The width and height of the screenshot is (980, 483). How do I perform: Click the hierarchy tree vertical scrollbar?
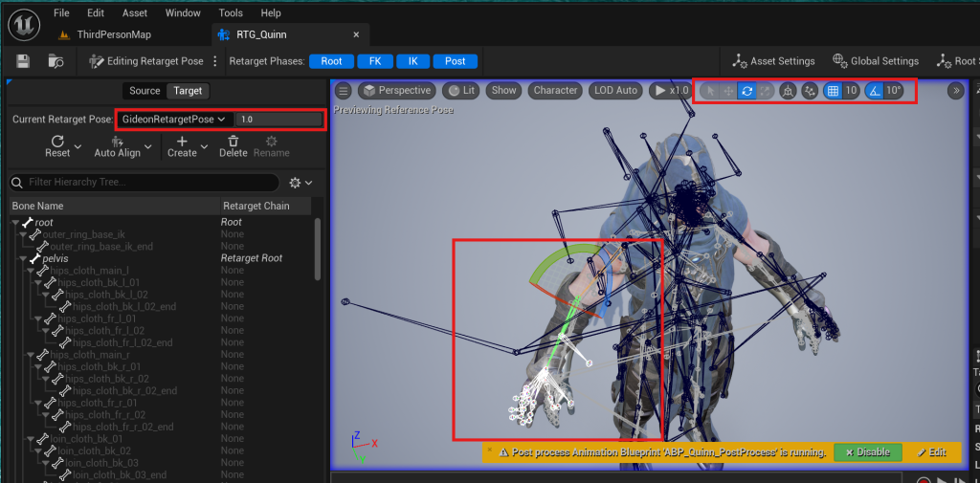[x=318, y=248]
